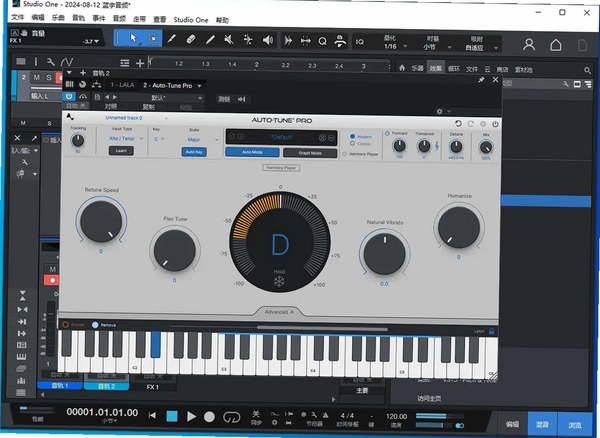Select the Split knife tool
The height and width of the screenshot is (438, 600).
pyautogui.click(x=172, y=39)
